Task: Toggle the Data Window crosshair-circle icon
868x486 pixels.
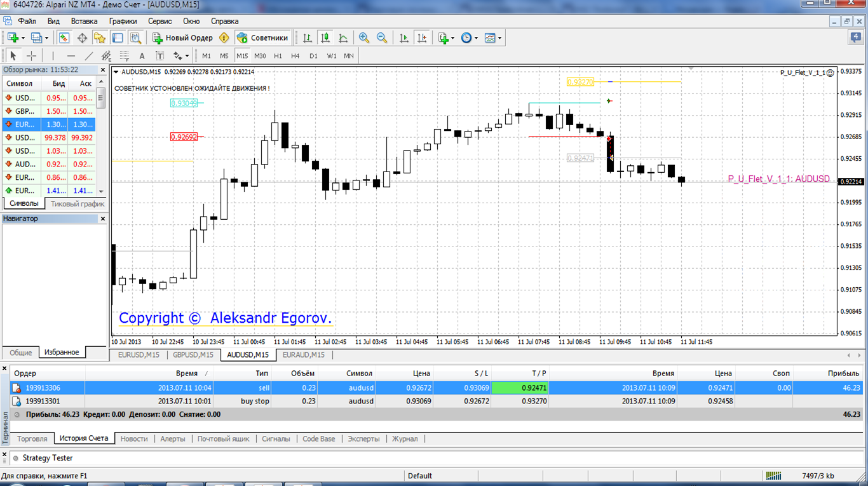Action: 82,38
